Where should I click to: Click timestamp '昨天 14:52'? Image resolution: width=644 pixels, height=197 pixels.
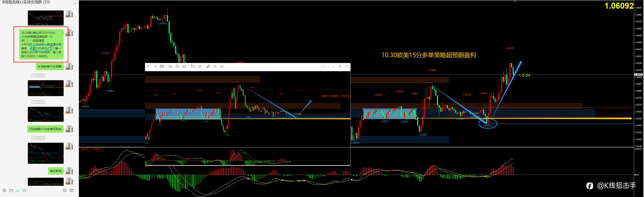(x=38, y=138)
